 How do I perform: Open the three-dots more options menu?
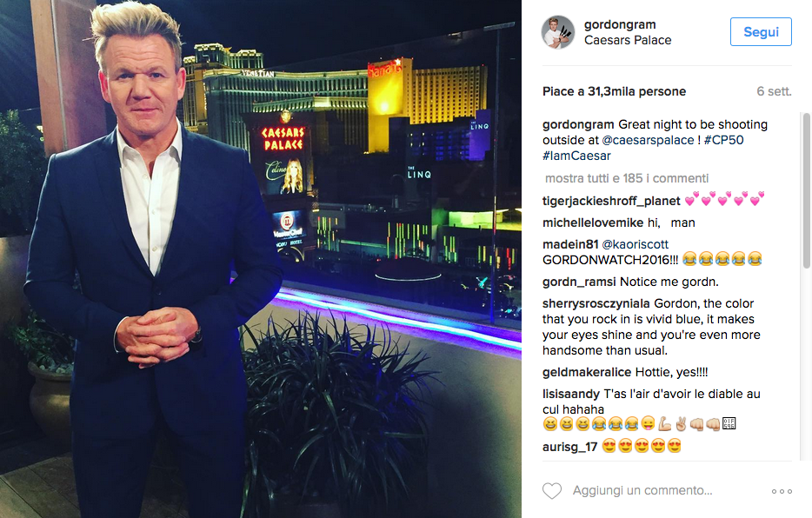pos(782,491)
